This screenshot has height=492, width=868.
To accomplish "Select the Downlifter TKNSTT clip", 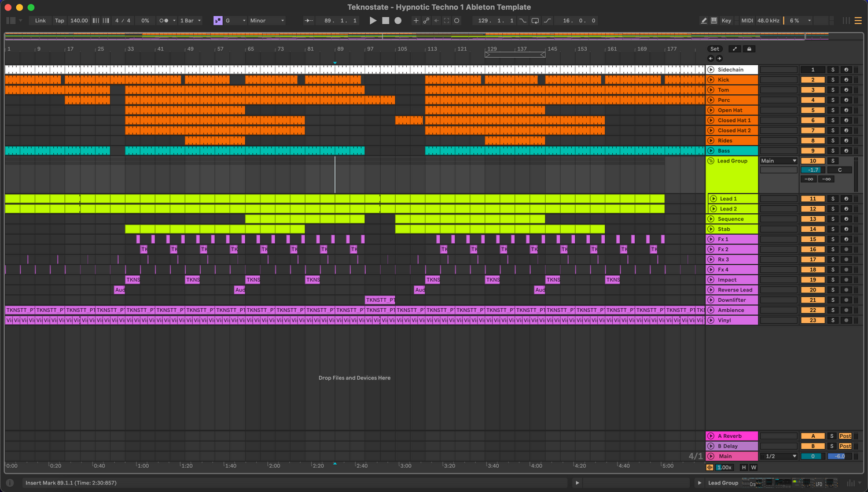I will click(380, 300).
